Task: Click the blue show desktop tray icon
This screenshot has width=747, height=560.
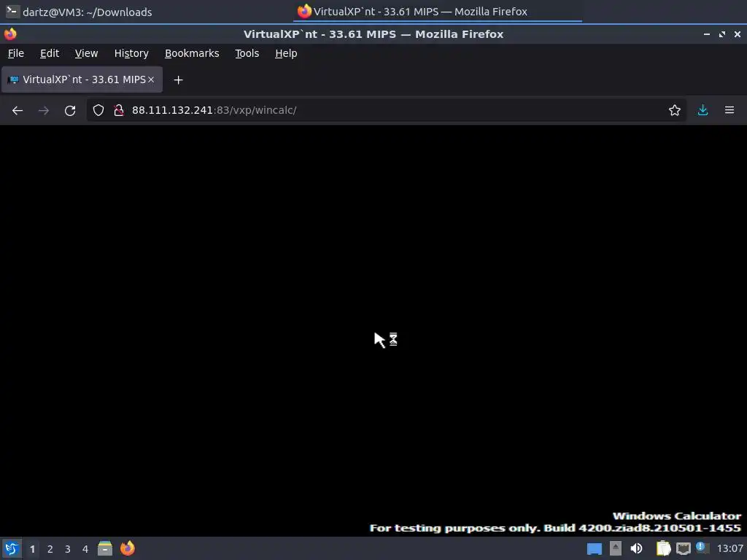Action: [594, 549]
